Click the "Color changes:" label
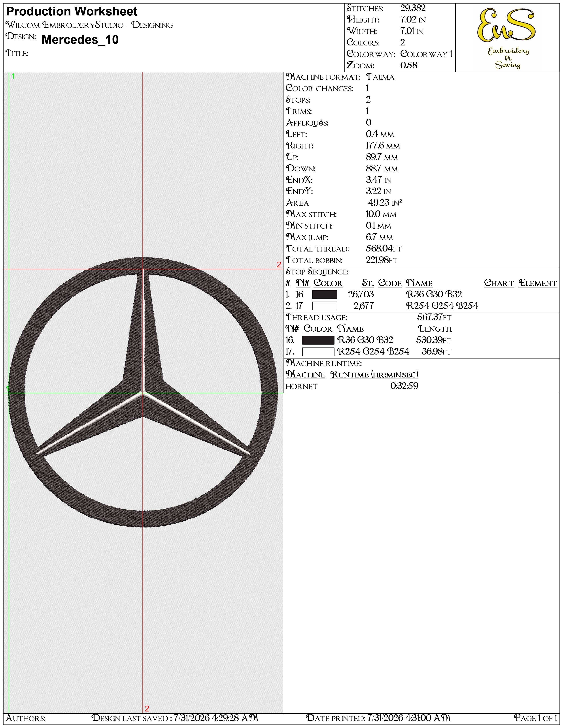The height and width of the screenshot is (728, 563). 319,88
